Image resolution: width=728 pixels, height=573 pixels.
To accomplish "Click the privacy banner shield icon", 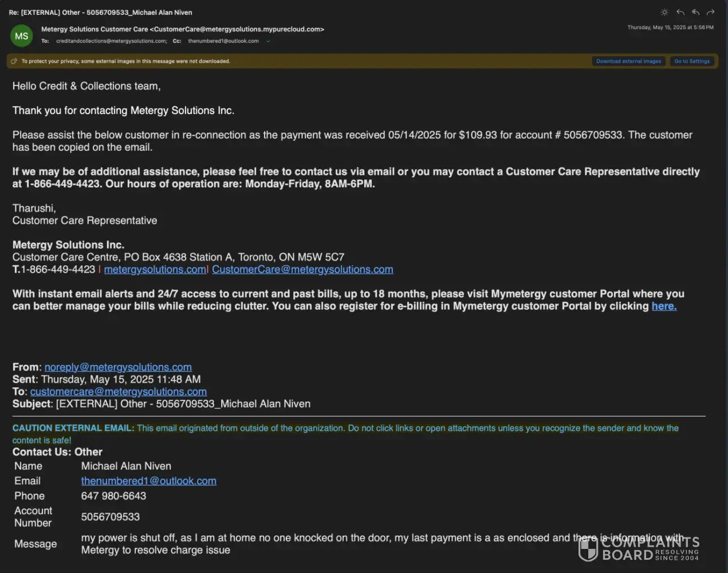I will pos(14,61).
